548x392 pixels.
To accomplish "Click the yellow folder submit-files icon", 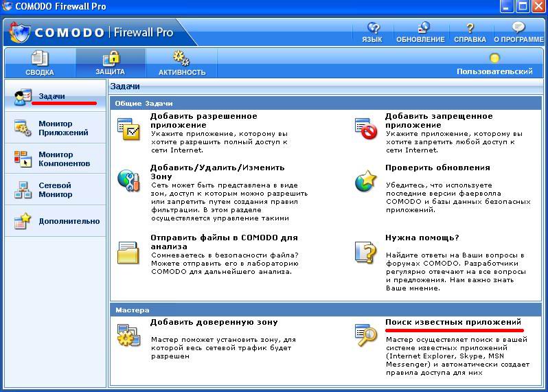I will point(128,252).
